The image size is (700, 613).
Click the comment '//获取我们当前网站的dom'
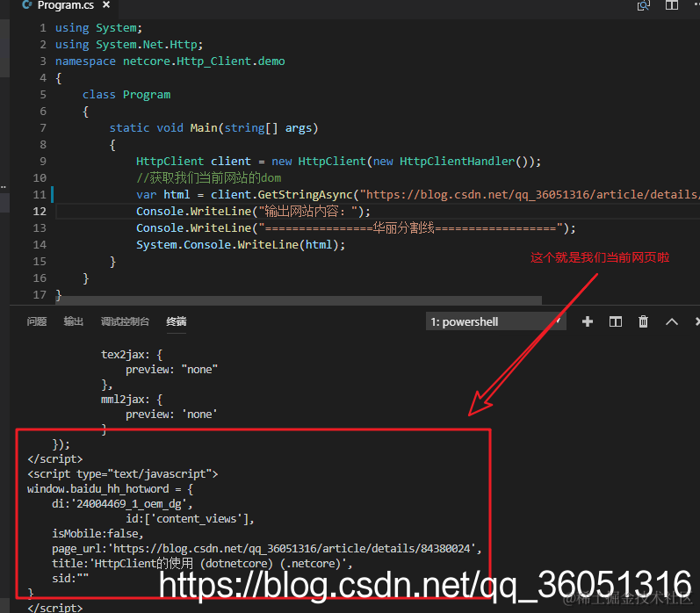click(x=208, y=178)
